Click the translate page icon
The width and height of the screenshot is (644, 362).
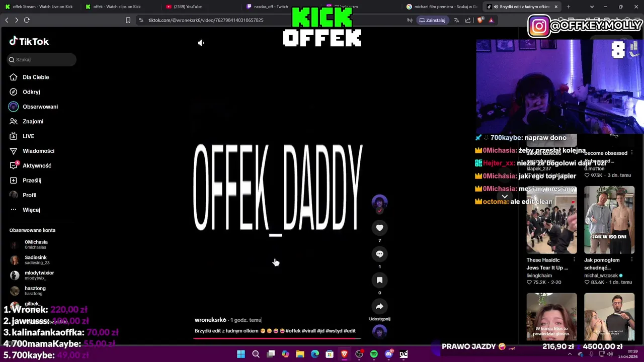[x=456, y=20]
